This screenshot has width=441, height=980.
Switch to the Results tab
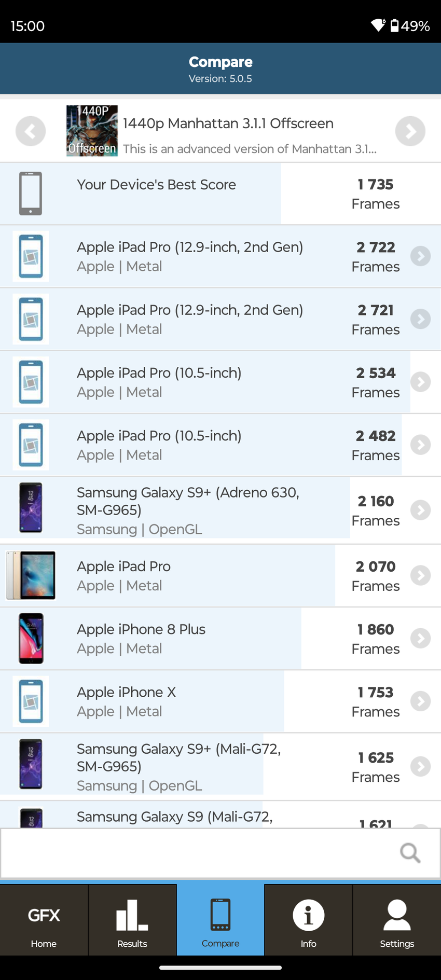132,920
